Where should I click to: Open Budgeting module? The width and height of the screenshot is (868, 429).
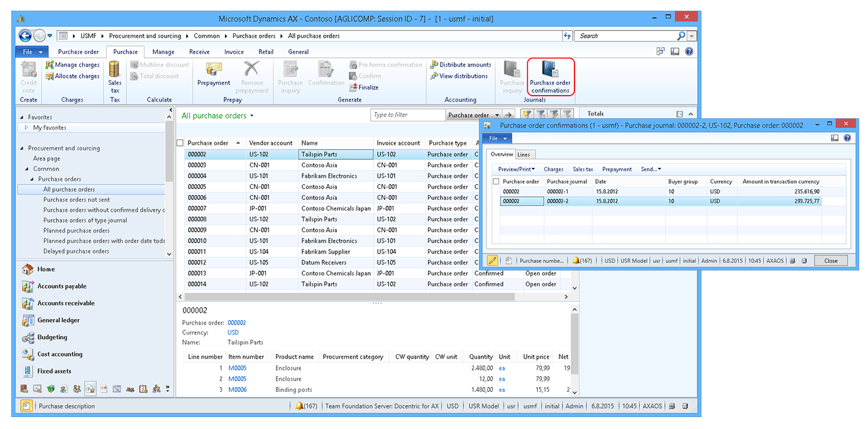coord(45,337)
